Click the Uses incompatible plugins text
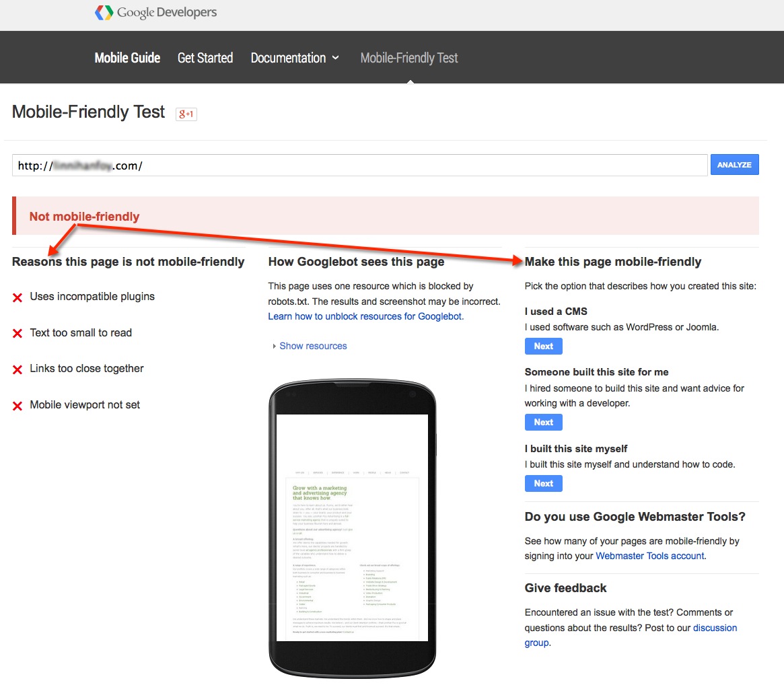This screenshot has height=687, width=784. (x=92, y=297)
